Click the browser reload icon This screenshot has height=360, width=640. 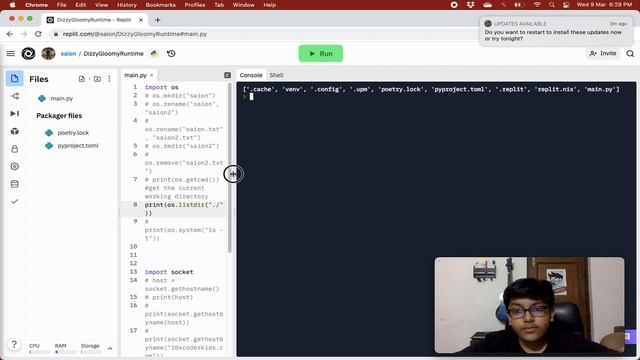[38, 34]
